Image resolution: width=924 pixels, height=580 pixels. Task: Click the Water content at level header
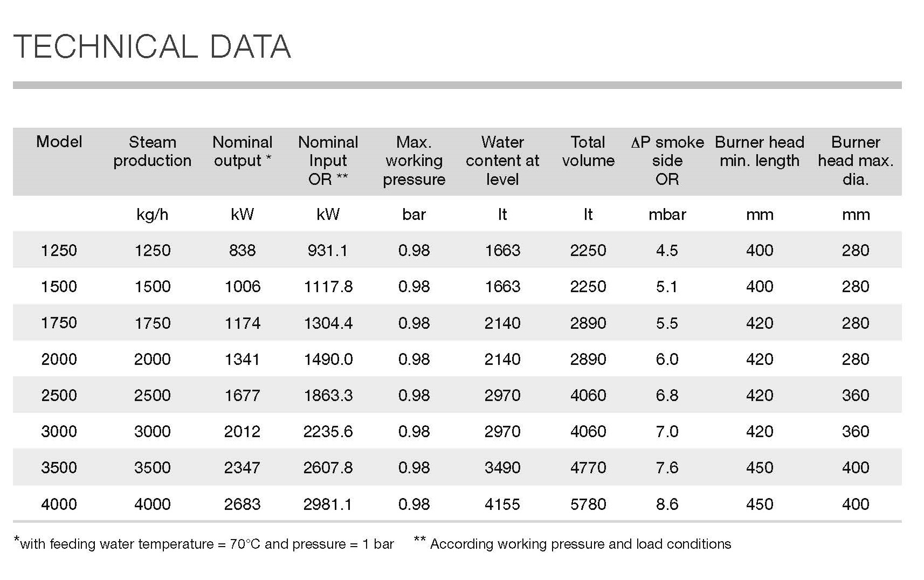502,161
